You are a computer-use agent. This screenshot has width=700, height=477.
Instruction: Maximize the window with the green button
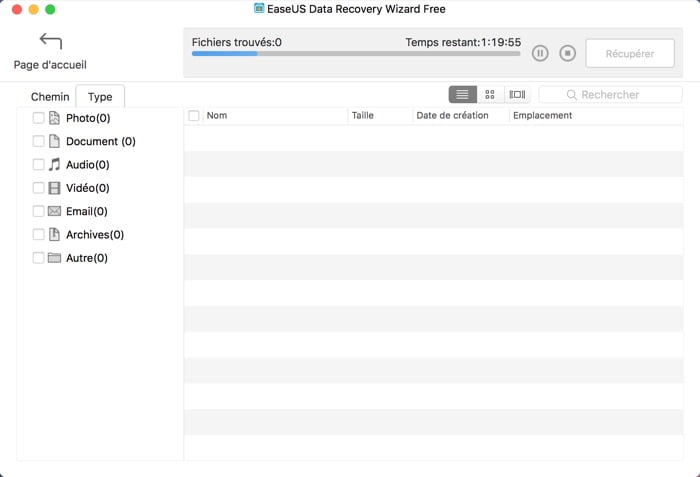[50, 9]
